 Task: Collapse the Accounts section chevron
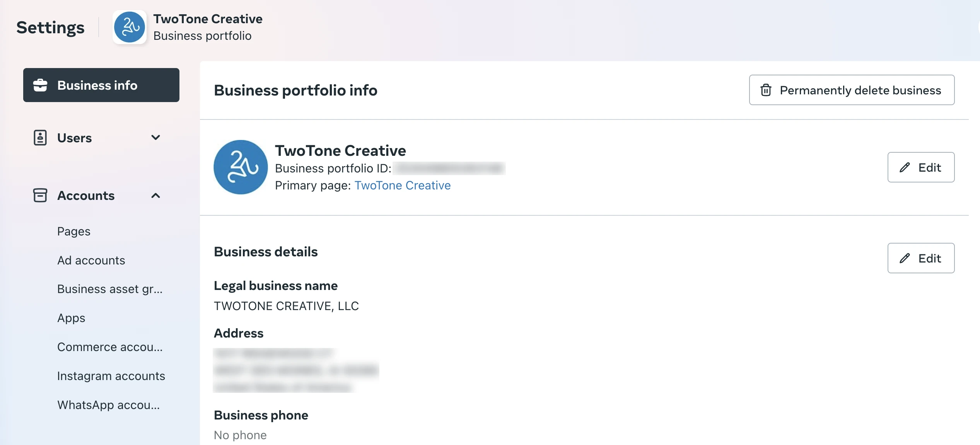point(155,196)
